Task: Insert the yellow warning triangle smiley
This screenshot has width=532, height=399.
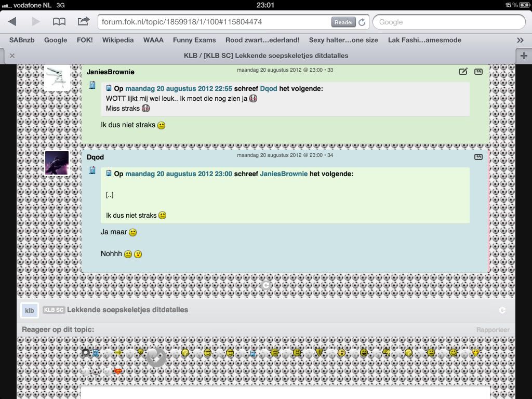Action: click(x=319, y=352)
